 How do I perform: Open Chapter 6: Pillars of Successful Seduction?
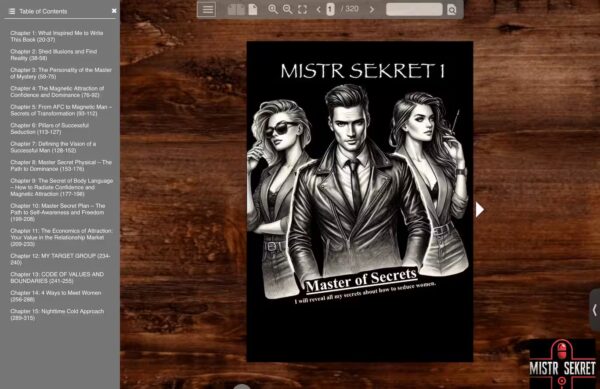coord(49,129)
